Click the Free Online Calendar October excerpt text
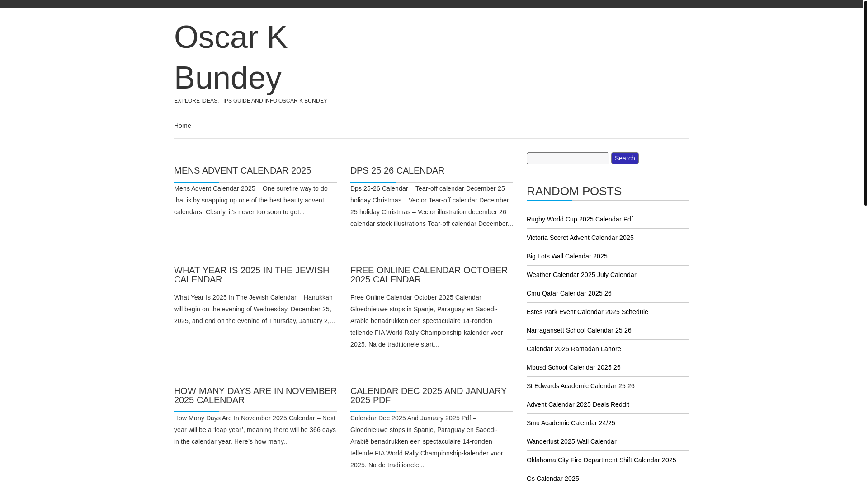The height and width of the screenshot is (488, 868). (427, 321)
